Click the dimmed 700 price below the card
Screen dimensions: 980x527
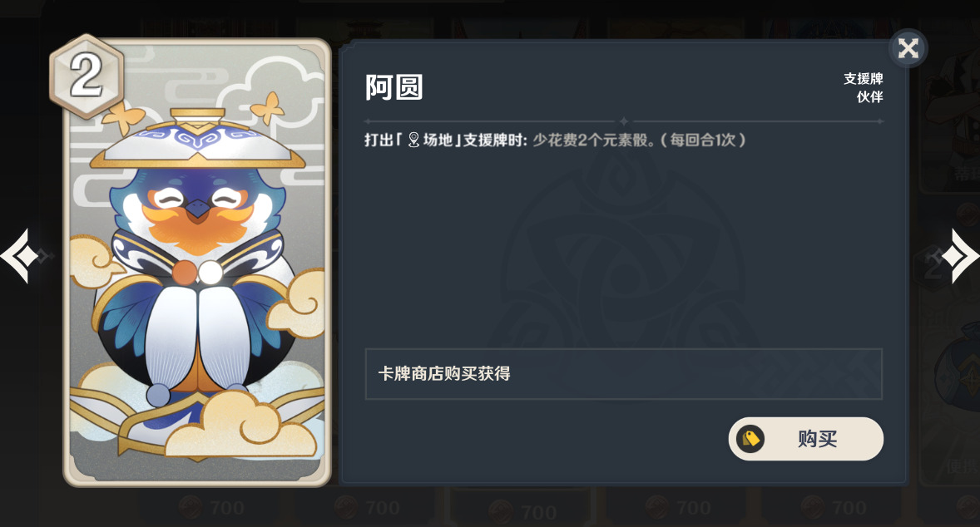(212, 508)
